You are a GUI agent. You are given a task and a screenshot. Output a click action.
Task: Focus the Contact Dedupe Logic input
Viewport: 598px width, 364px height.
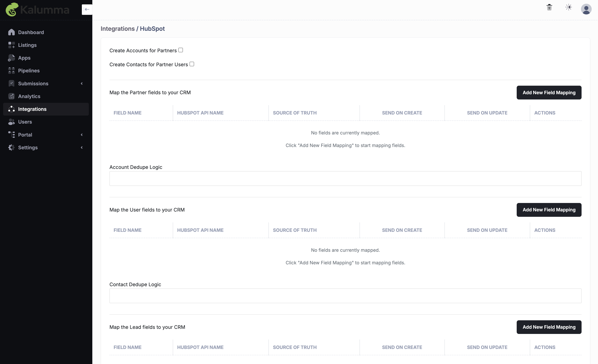345,296
